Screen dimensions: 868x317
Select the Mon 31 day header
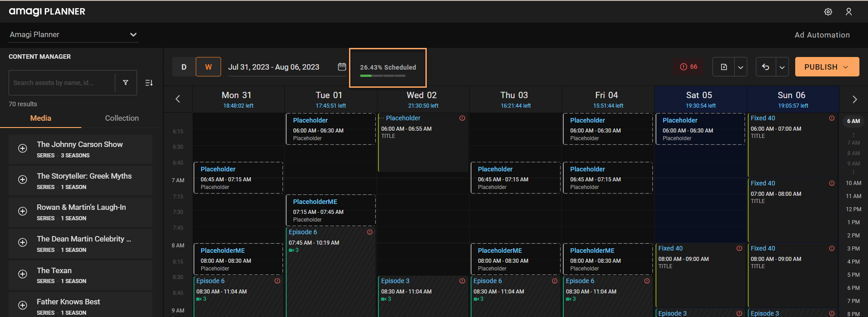click(x=238, y=99)
